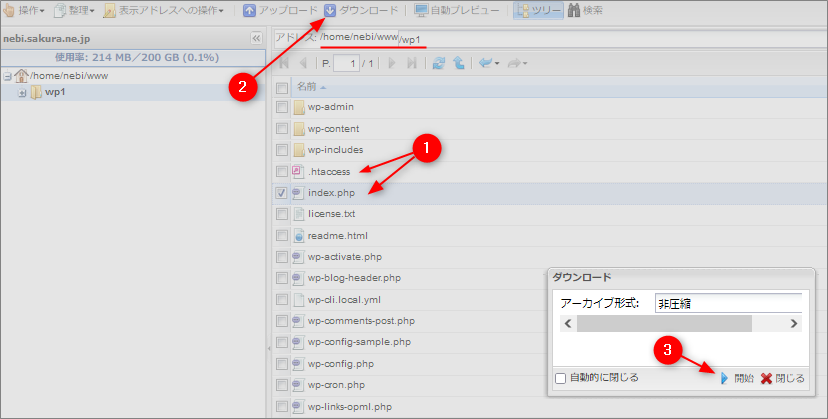Click the refresh file list icon

coord(438,63)
